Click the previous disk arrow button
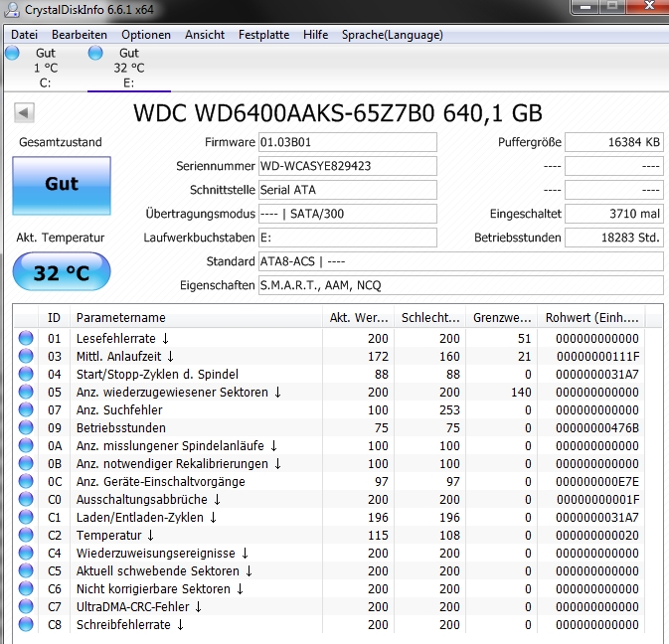The height and width of the screenshot is (644, 669). tap(24, 113)
